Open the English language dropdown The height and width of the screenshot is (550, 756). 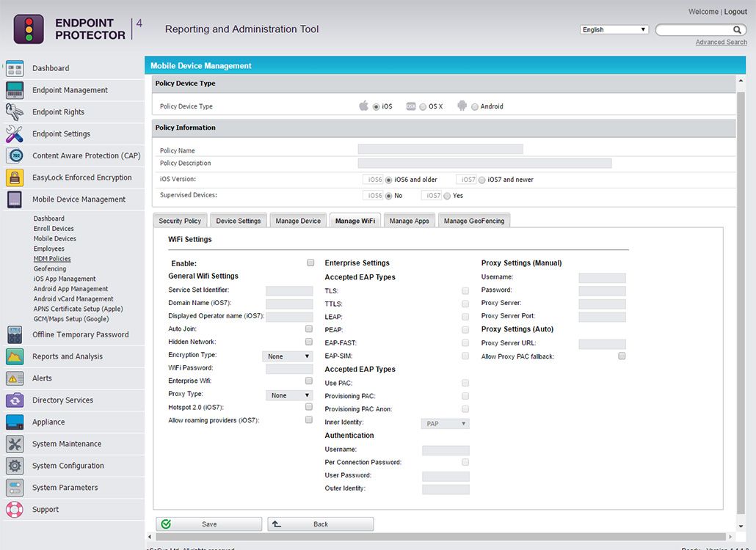[x=614, y=30]
